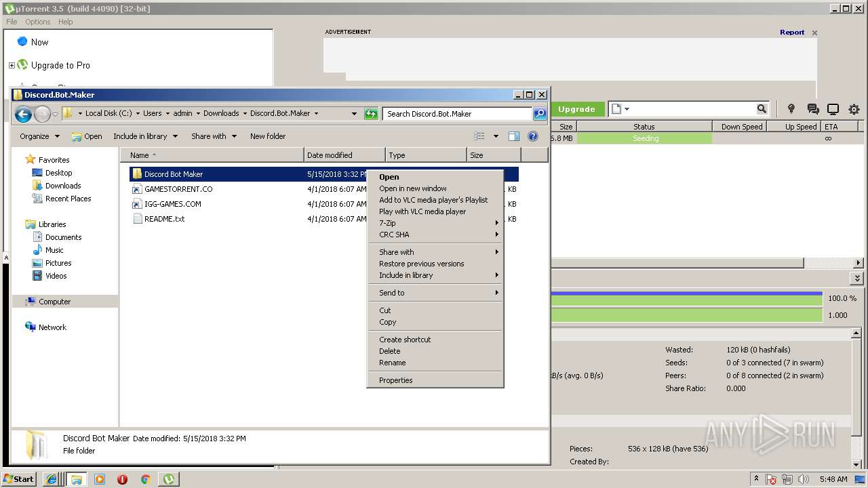Expand the 7-Zip submenu
The height and width of the screenshot is (488, 868).
pos(435,223)
